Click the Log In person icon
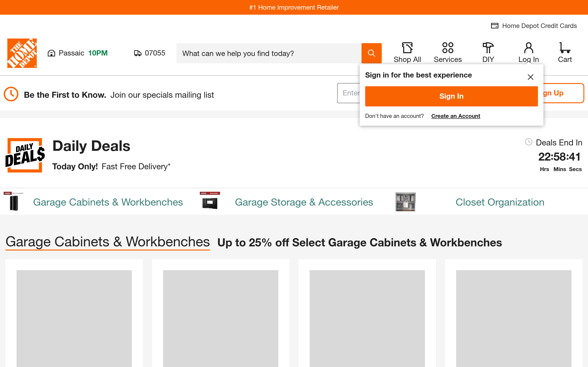 pos(529,47)
